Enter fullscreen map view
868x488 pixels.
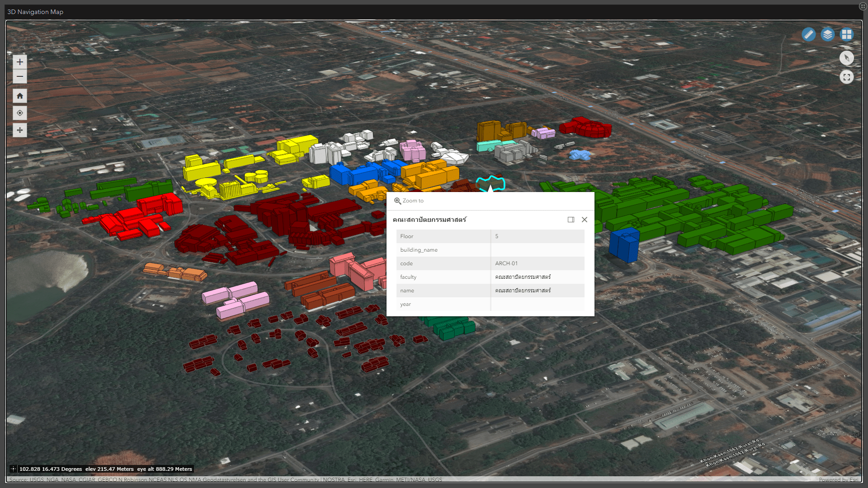(x=846, y=77)
